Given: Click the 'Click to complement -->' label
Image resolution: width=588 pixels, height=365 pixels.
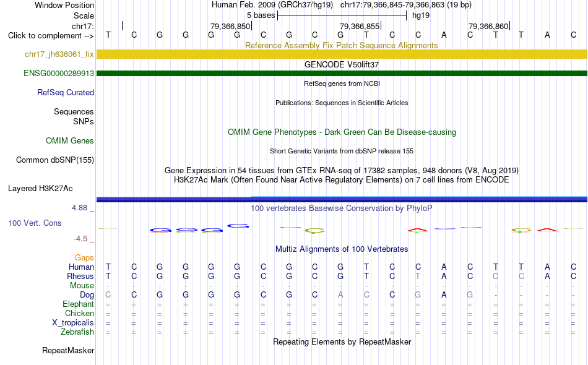Looking at the screenshot, I should [x=51, y=36].
